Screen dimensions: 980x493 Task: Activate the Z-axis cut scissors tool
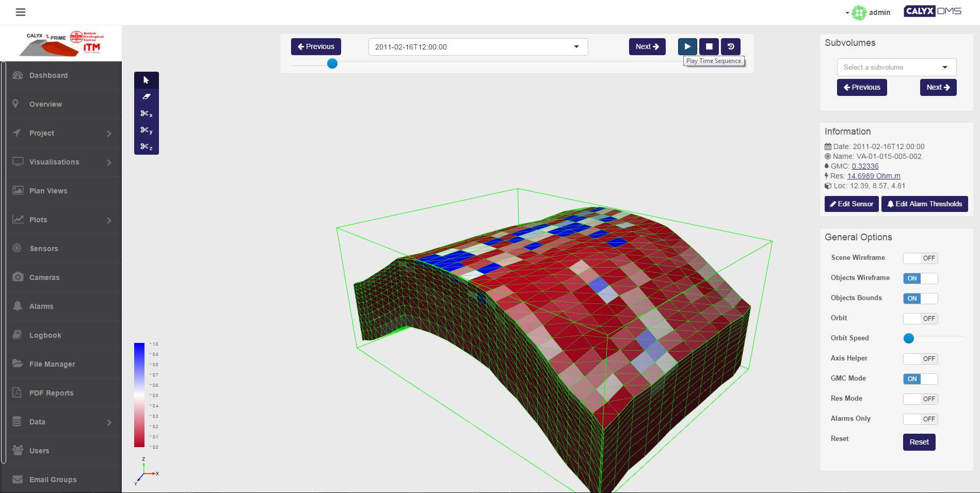click(x=146, y=146)
